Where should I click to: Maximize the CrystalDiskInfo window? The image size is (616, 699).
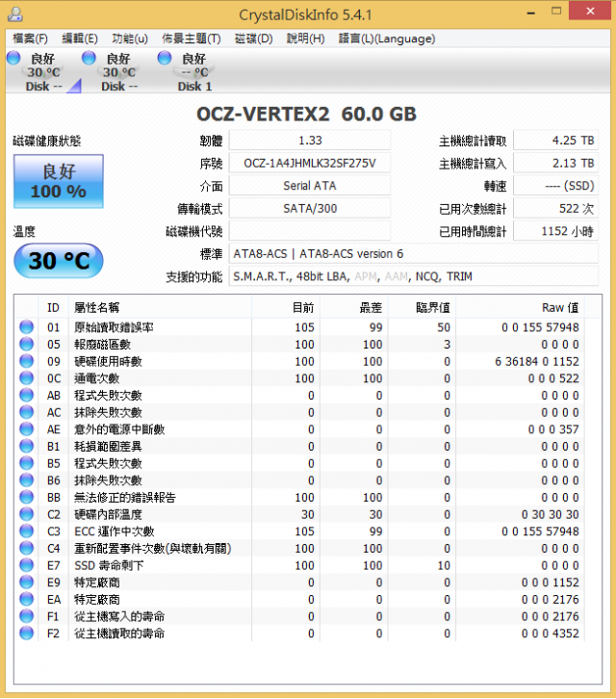(x=556, y=12)
